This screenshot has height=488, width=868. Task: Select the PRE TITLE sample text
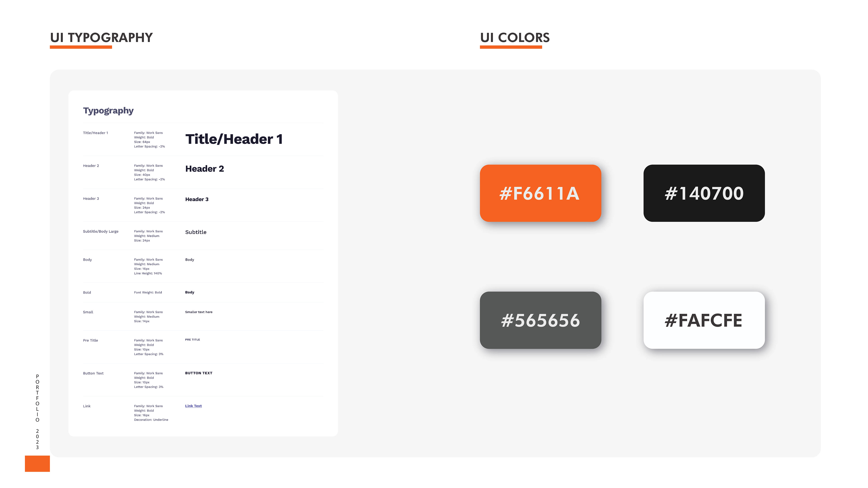coord(192,340)
